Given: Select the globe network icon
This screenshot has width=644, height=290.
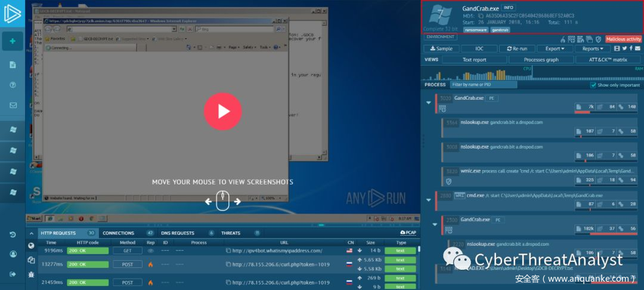Looking at the screenshot, I should coord(31,246).
